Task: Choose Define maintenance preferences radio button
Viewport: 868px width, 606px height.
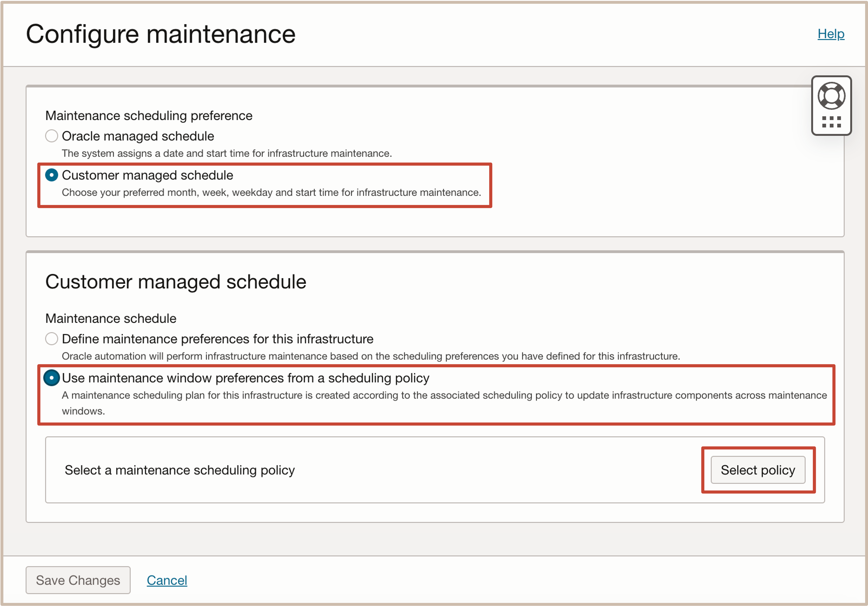Action: (51, 339)
